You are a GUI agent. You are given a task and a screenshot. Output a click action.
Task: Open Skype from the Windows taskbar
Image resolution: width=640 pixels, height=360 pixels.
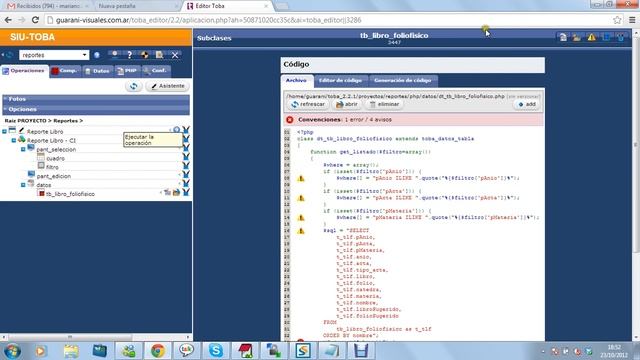216,351
